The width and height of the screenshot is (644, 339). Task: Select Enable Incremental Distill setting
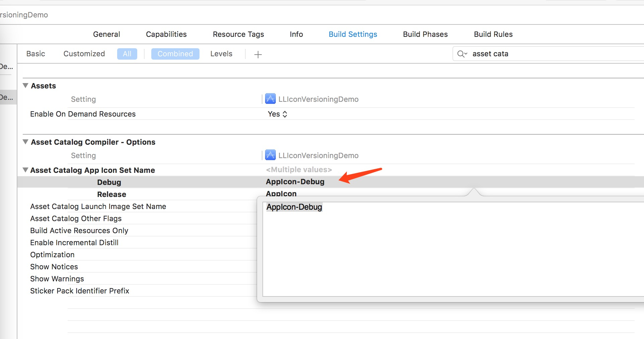coord(74,243)
